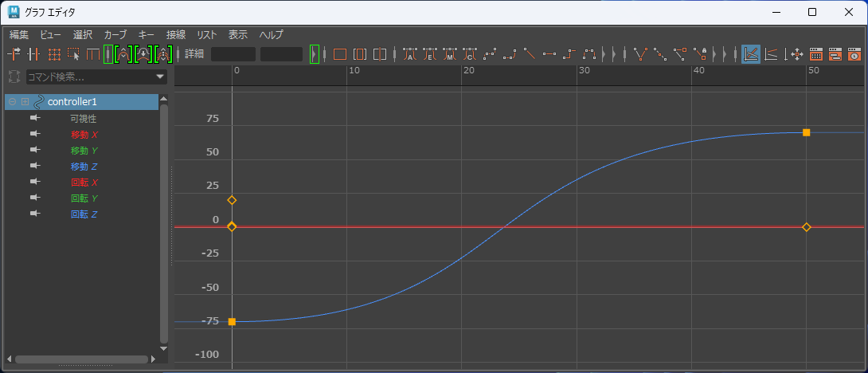
Task: Apply tangent type marked C
Action: [x=469, y=54]
